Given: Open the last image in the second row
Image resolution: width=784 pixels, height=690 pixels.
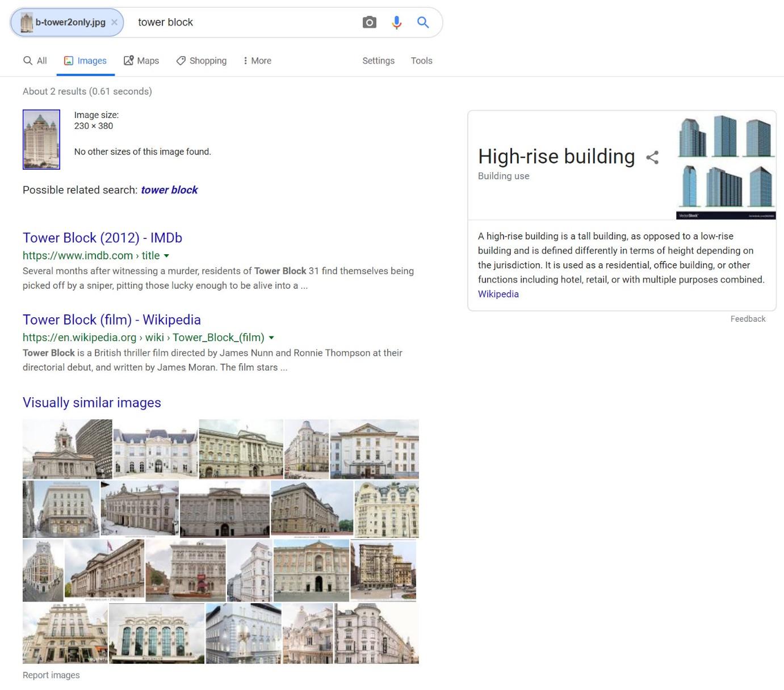Looking at the screenshot, I should [387, 510].
